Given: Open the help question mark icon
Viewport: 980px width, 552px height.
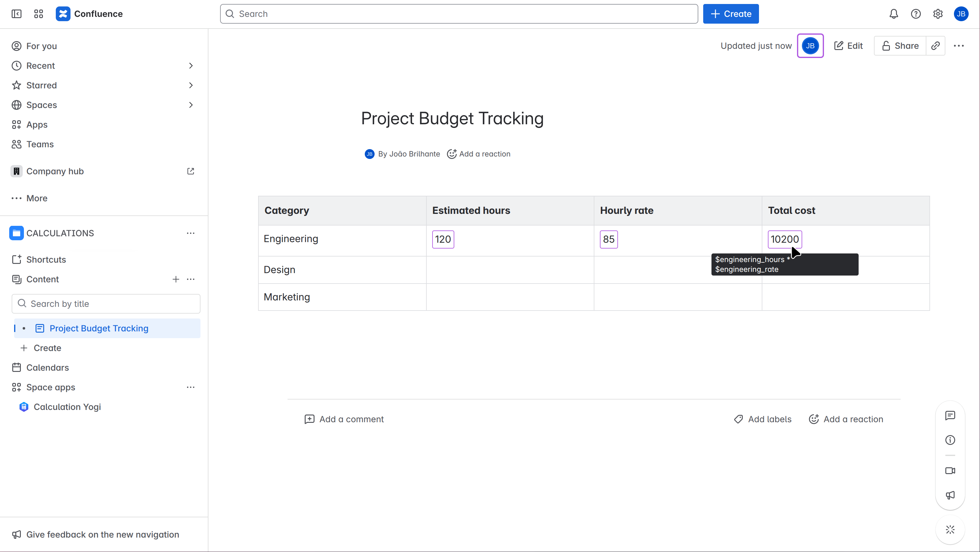Looking at the screenshot, I should 916,14.
